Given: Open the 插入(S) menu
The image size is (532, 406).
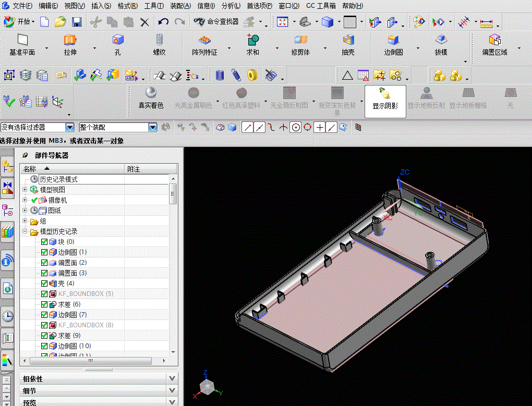Looking at the screenshot, I should [x=101, y=6].
